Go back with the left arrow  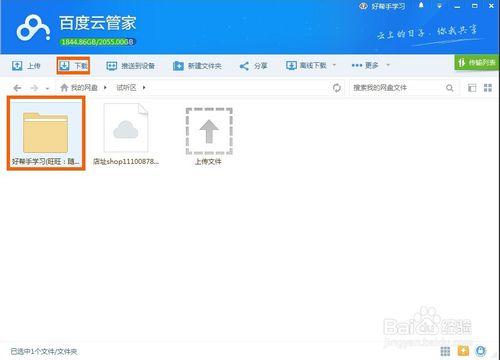[x=17, y=88]
